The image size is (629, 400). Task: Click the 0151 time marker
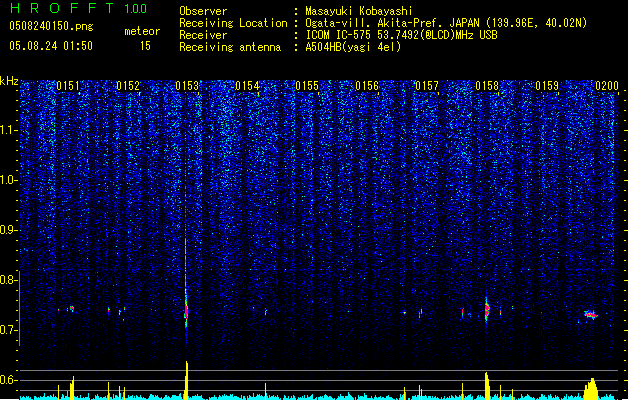coord(68,85)
